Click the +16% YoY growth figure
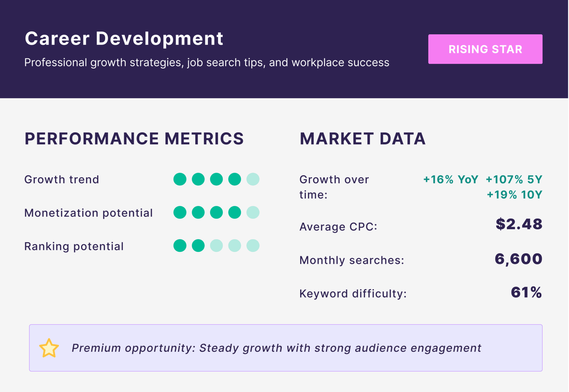569x392 pixels. [450, 179]
